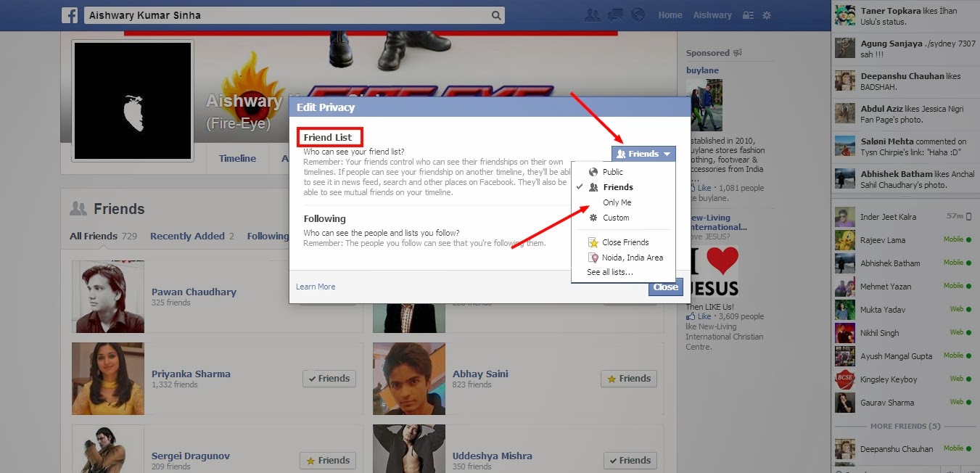Click Noida location pin icon

(x=593, y=258)
